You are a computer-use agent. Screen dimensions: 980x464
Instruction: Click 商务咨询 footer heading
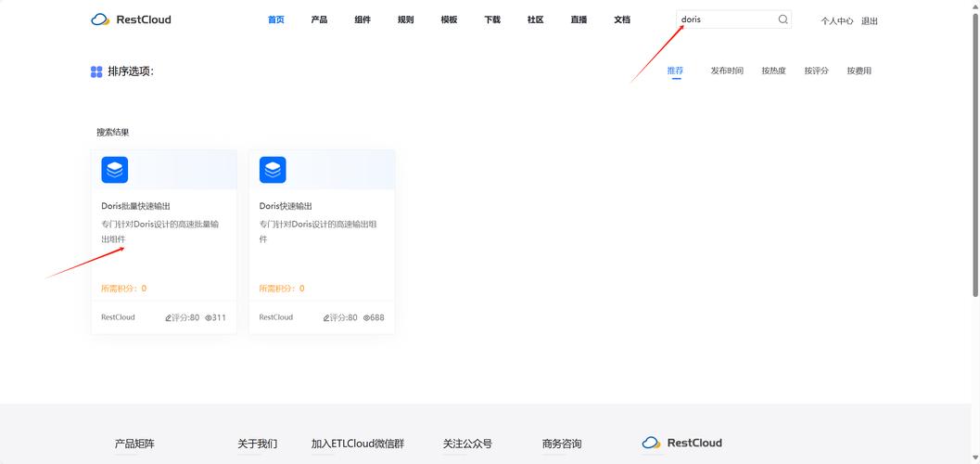pos(562,444)
